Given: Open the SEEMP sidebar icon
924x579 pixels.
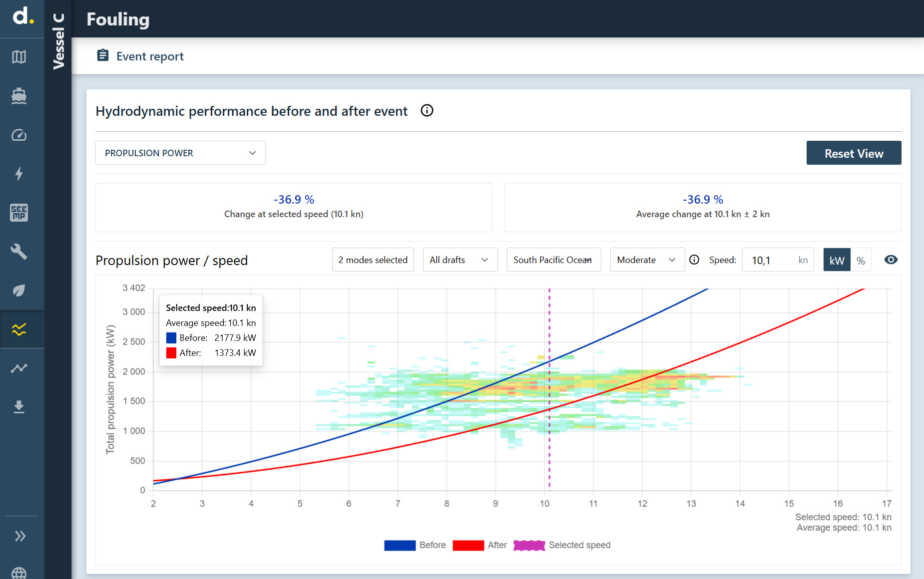Looking at the screenshot, I should (19, 213).
